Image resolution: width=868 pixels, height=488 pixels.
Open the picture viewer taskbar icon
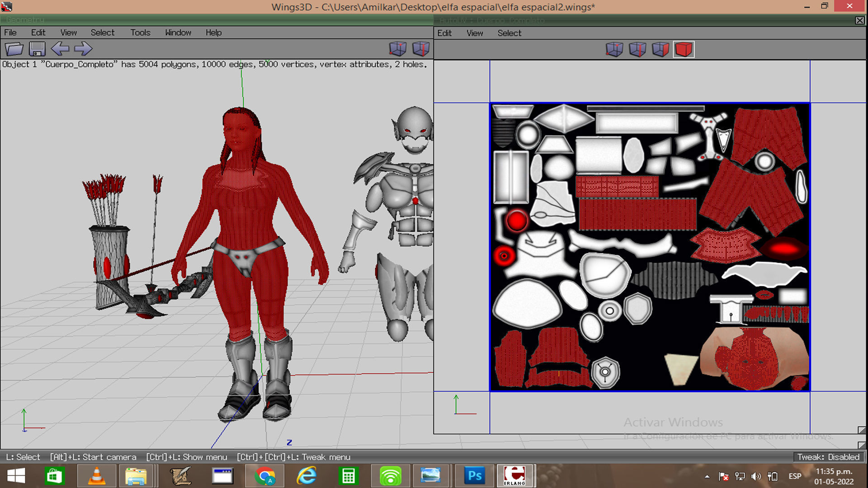coord(431,476)
